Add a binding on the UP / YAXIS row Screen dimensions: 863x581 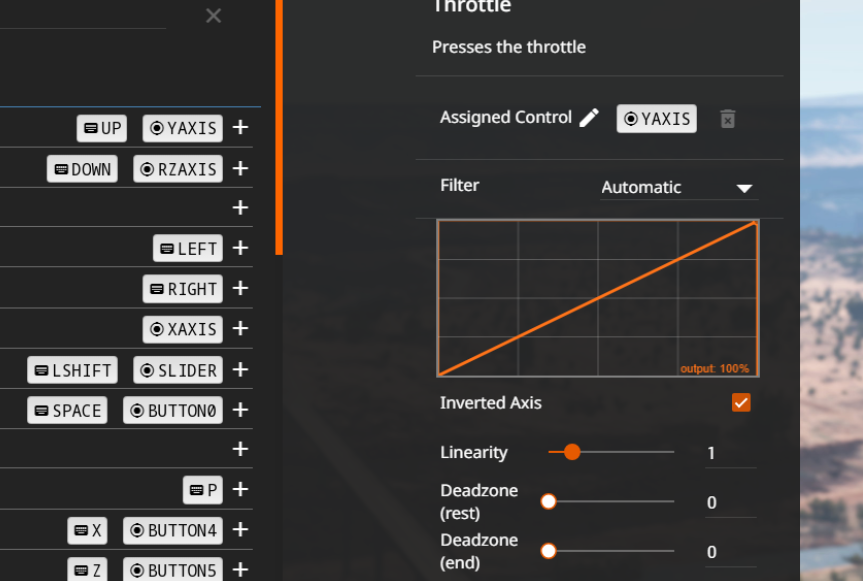(x=240, y=128)
